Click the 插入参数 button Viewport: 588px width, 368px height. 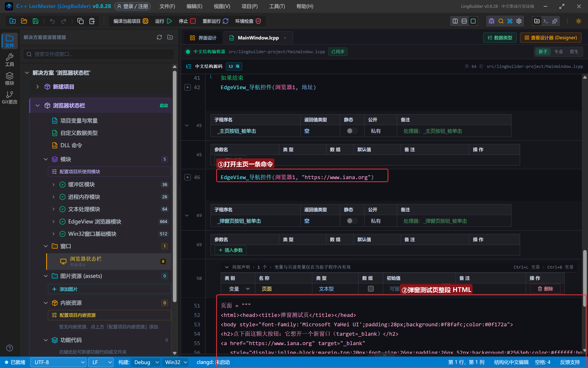point(230,250)
